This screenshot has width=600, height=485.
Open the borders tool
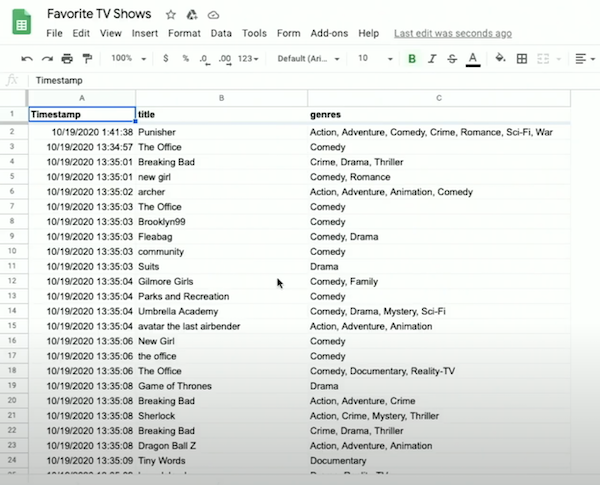coord(522,59)
